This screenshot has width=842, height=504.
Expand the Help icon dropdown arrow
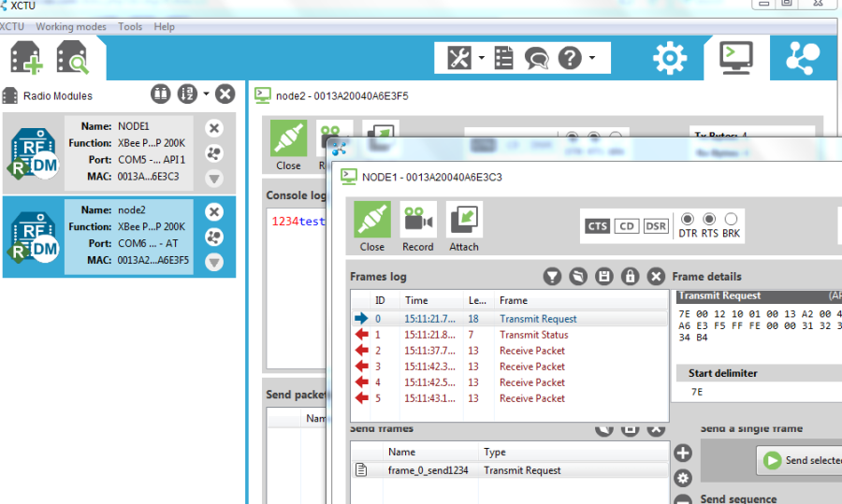point(592,57)
